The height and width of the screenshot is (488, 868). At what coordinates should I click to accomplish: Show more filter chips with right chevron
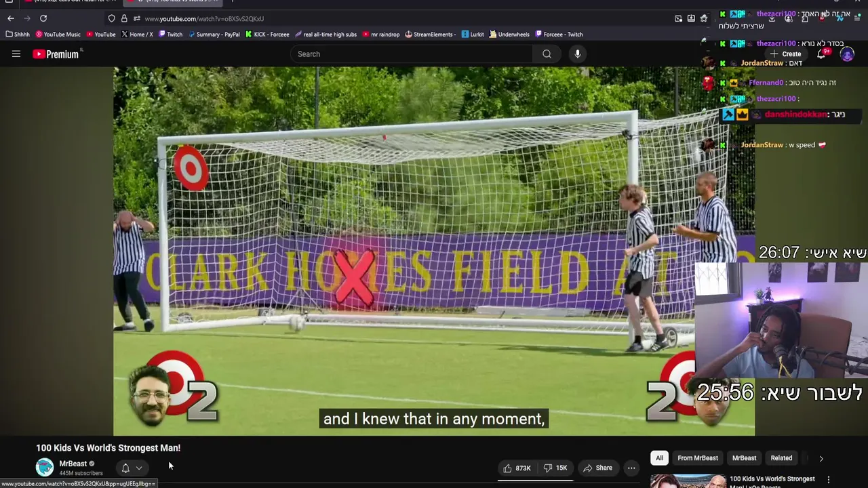click(821, 459)
